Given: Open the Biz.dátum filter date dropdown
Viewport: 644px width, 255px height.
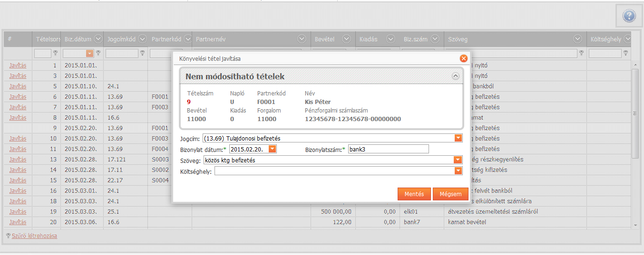Looking at the screenshot, I should (89, 53).
